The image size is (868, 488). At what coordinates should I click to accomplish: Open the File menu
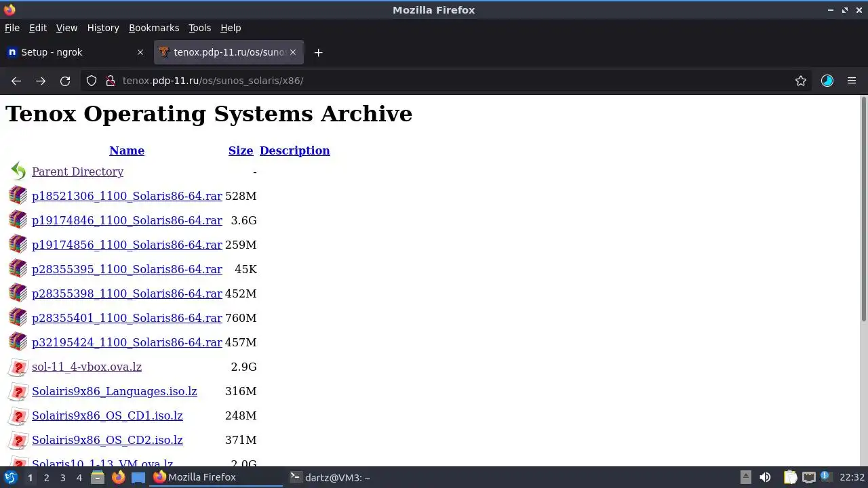[x=12, y=28]
